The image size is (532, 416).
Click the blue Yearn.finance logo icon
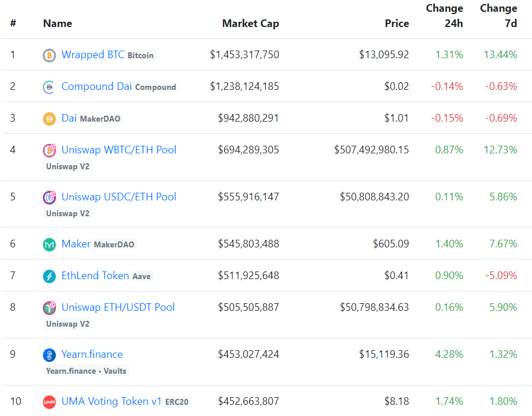tap(49, 354)
